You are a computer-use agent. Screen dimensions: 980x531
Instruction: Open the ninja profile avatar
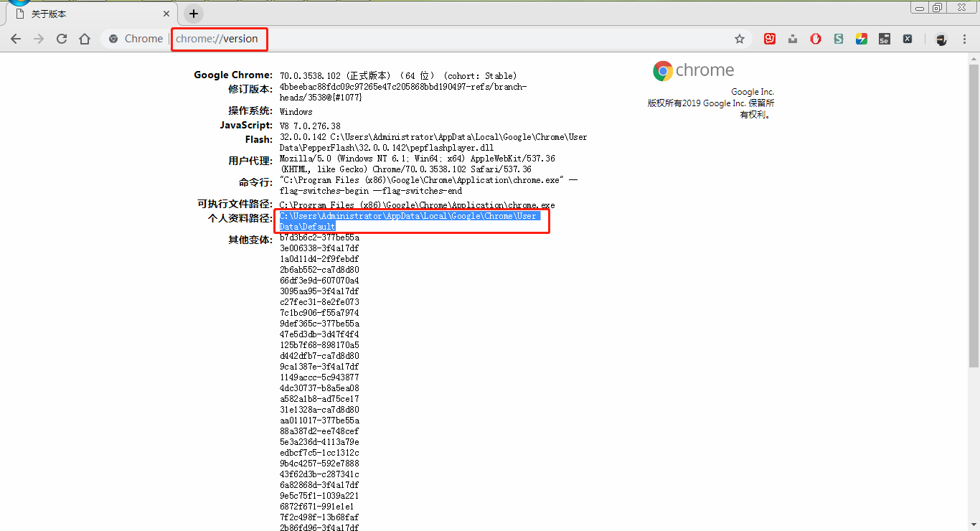click(x=941, y=39)
